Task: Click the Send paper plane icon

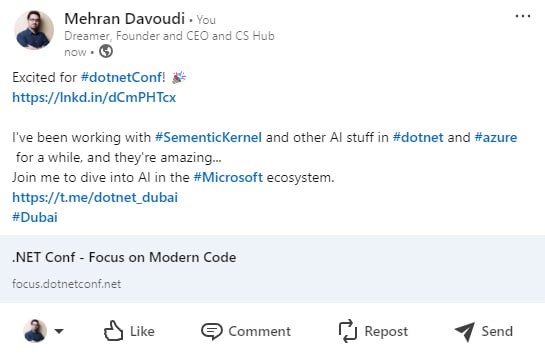Action: click(465, 331)
